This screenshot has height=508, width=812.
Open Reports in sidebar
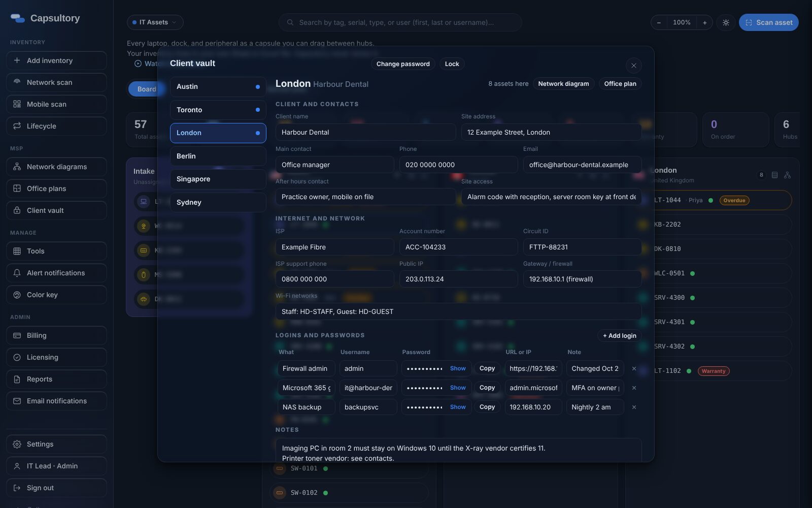(56, 379)
